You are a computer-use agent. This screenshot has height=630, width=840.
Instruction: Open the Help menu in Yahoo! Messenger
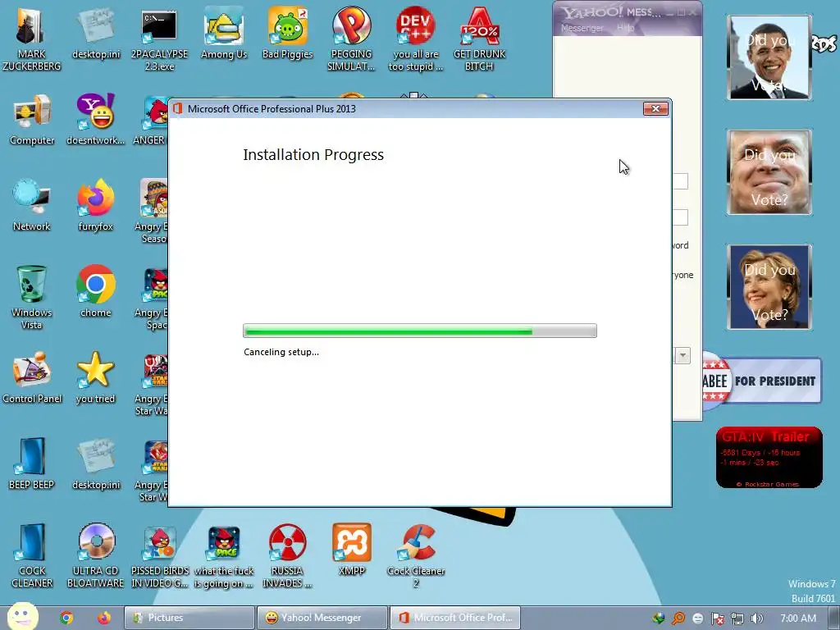pyautogui.click(x=625, y=27)
